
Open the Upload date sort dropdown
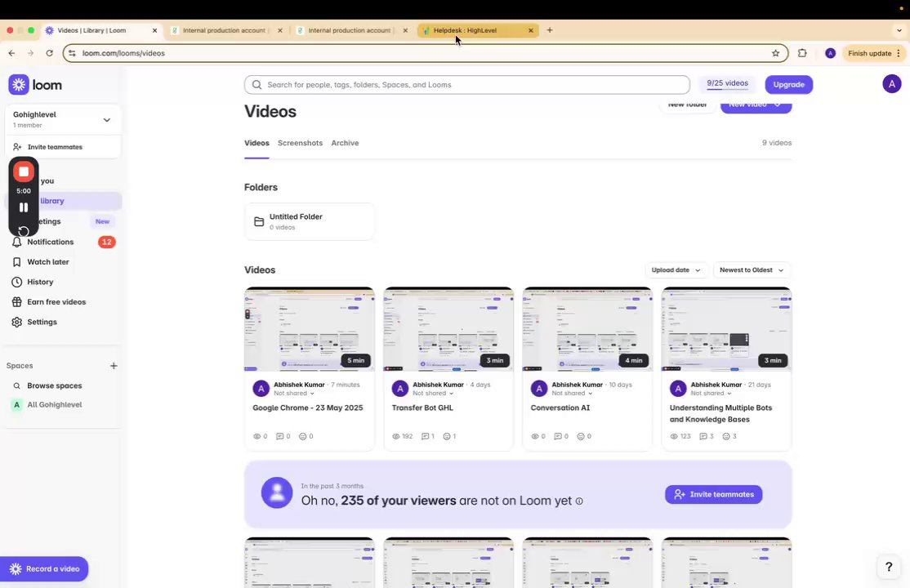(x=676, y=270)
